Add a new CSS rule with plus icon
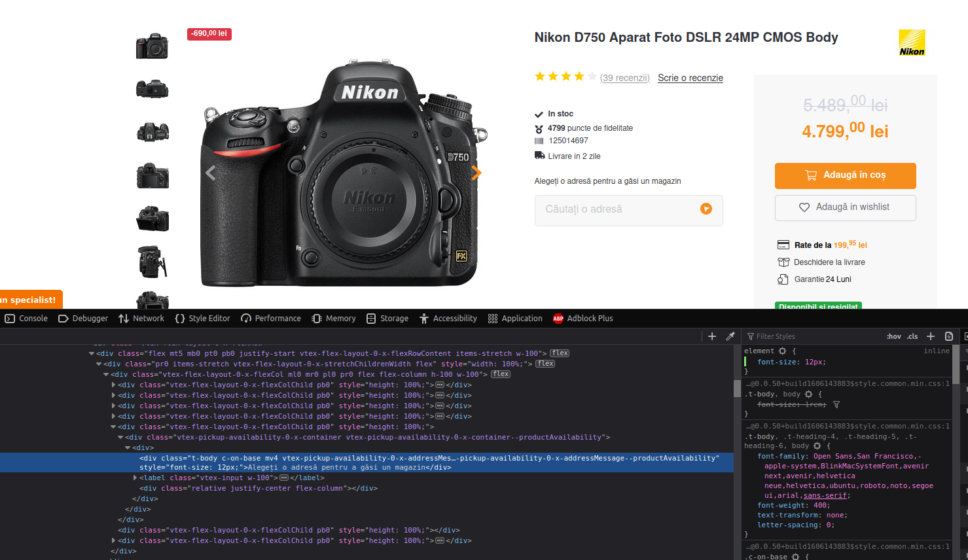Screen dimensions: 968x560 click(x=931, y=336)
